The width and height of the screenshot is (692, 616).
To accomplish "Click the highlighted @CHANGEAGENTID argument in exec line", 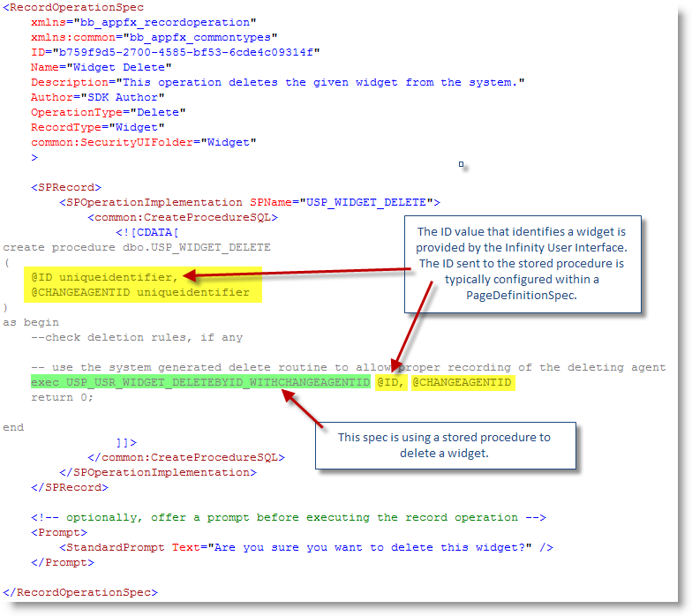I will coord(463,382).
